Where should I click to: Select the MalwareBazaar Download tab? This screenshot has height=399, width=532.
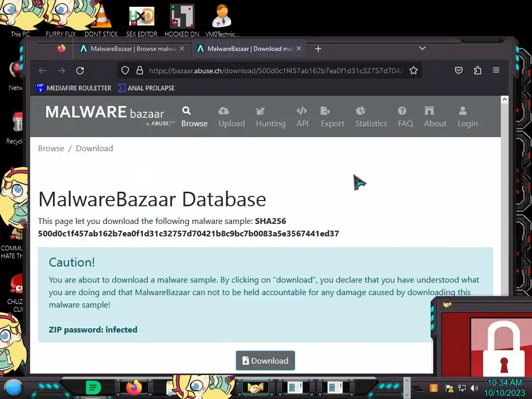point(249,49)
